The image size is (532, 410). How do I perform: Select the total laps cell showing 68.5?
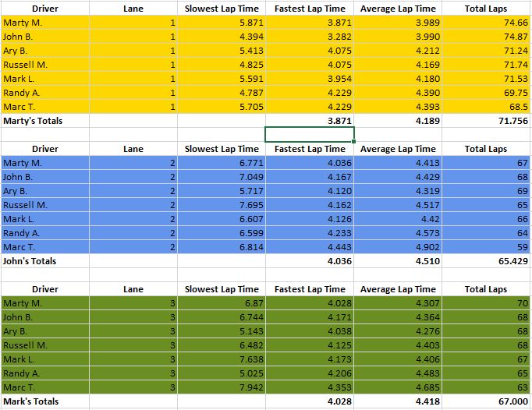coord(487,107)
